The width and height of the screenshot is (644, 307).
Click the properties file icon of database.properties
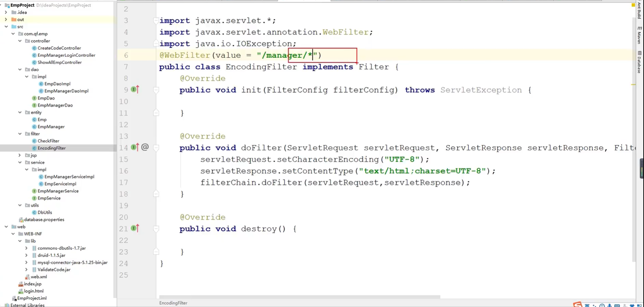click(x=21, y=220)
